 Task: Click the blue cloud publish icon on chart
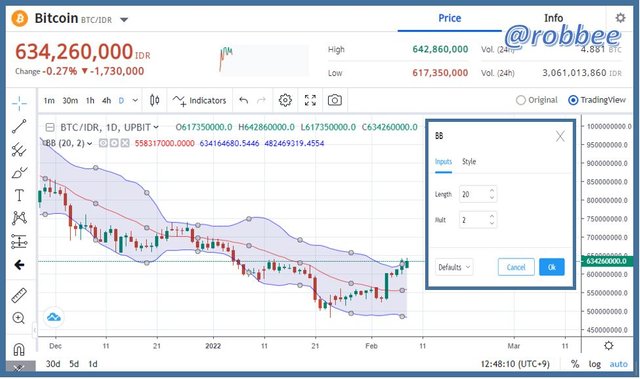click(53, 317)
